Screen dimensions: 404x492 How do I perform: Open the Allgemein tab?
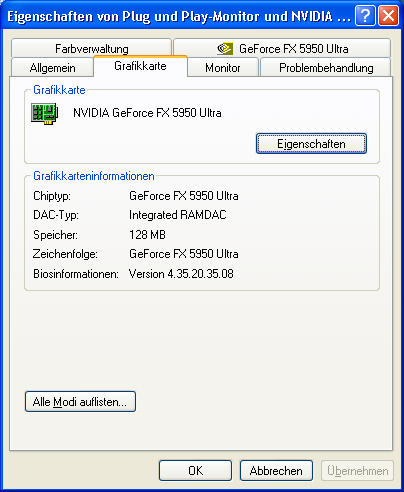tap(52, 68)
